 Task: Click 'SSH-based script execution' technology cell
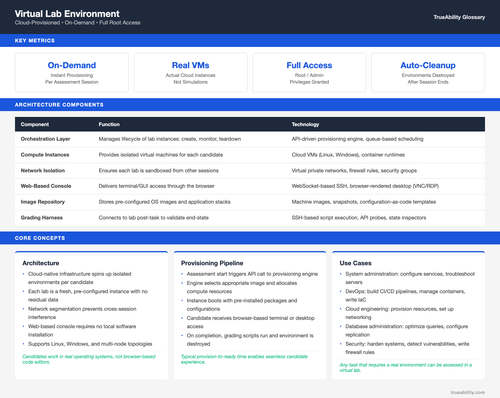pyautogui.click(x=359, y=218)
